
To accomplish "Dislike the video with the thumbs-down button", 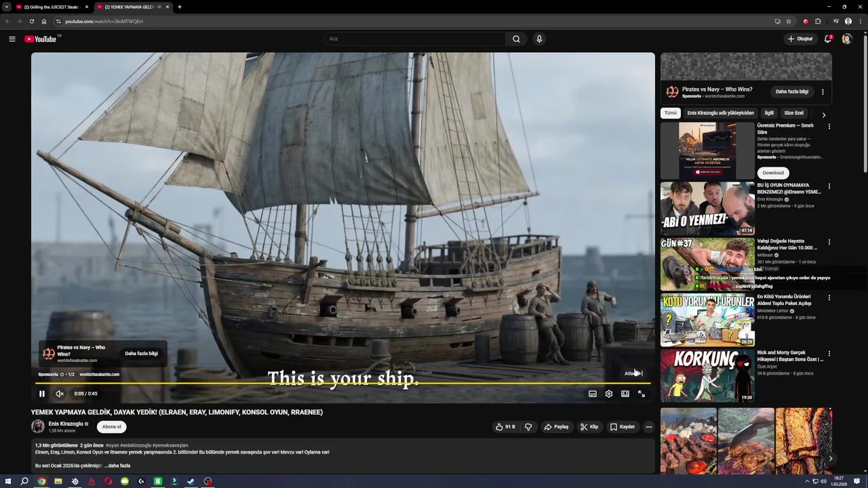I will [528, 427].
